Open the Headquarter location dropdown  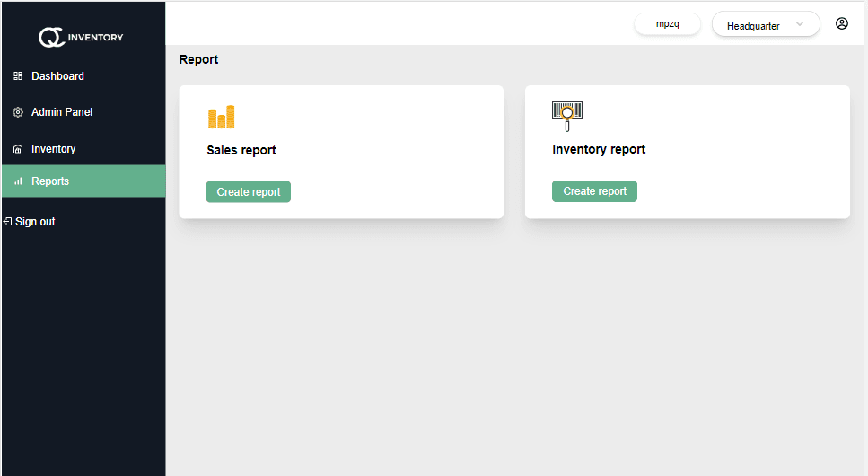point(766,24)
